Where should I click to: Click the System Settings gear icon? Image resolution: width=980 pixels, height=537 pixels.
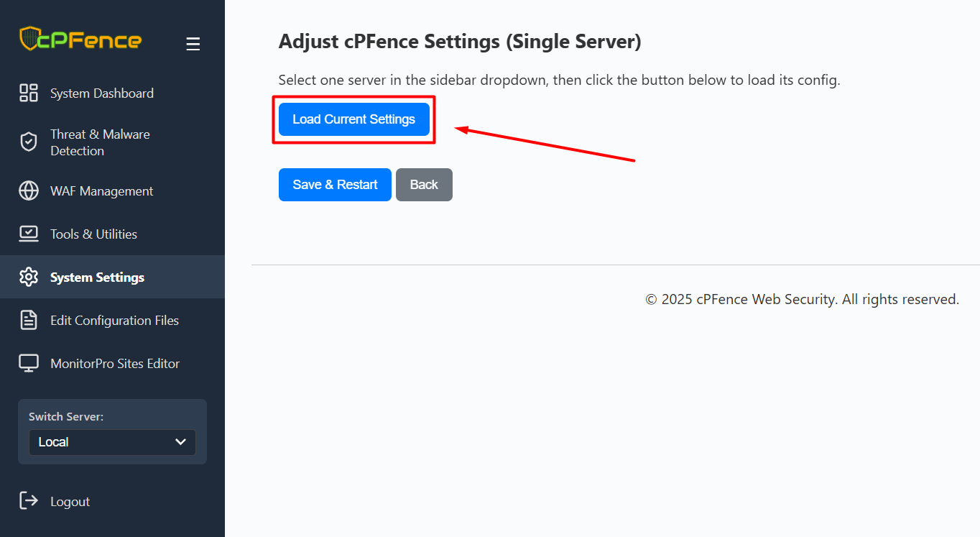[x=29, y=277]
